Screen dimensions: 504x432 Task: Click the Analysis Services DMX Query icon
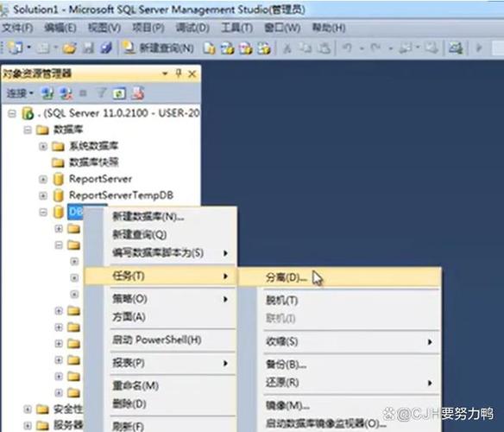pos(246,48)
